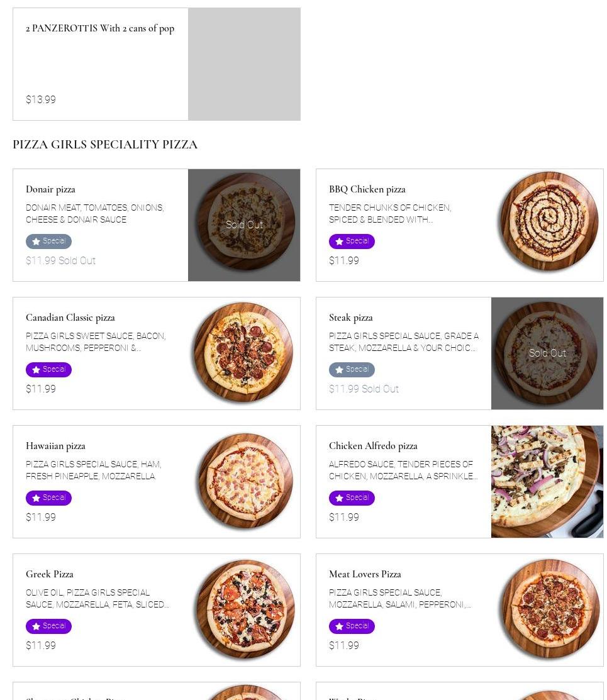Click the grey Special badge on Steak pizza

[352, 370]
